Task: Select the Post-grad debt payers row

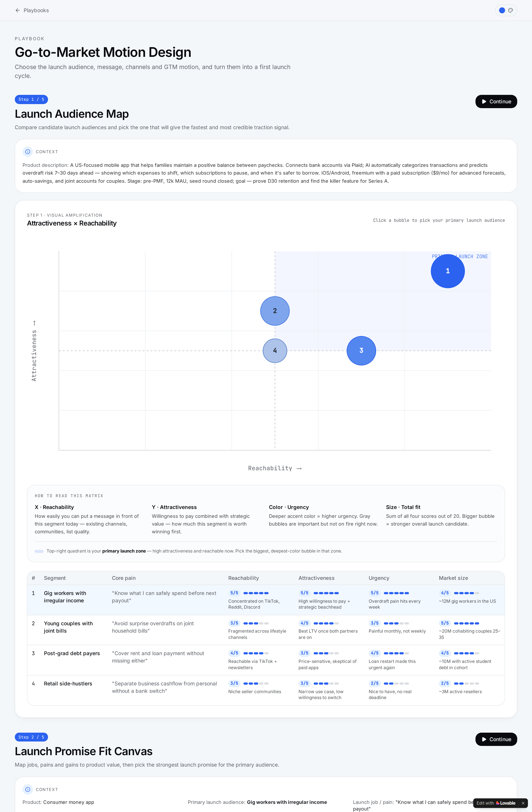Action: point(266,660)
